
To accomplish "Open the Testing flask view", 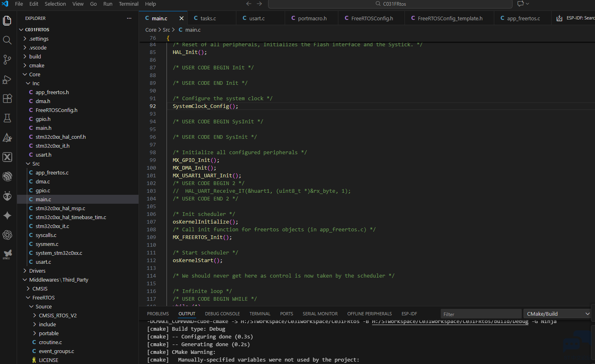I will [x=7, y=118].
